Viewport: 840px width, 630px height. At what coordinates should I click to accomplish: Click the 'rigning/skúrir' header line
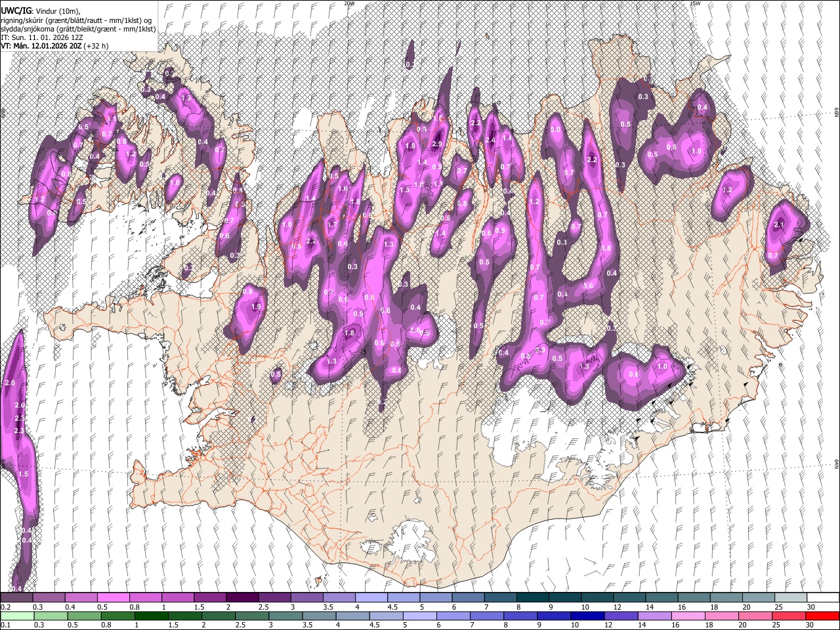tap(76, 20)
